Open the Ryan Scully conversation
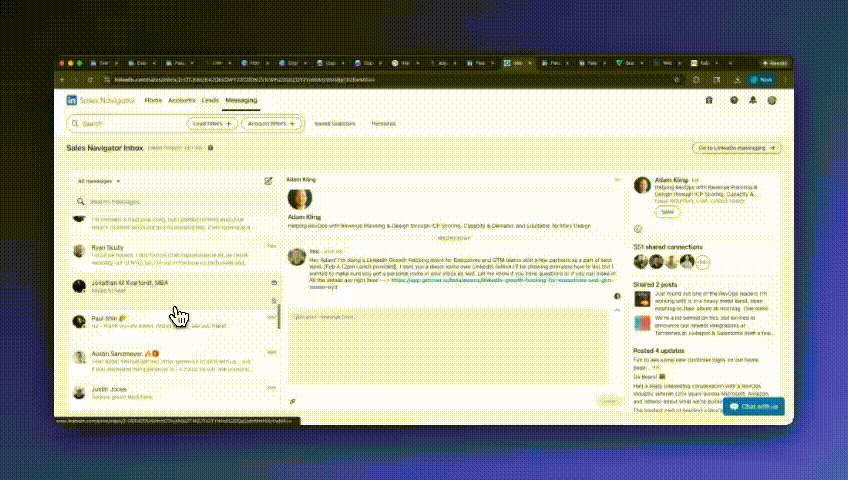The image size is (848, 480). (x=173, y=255)
